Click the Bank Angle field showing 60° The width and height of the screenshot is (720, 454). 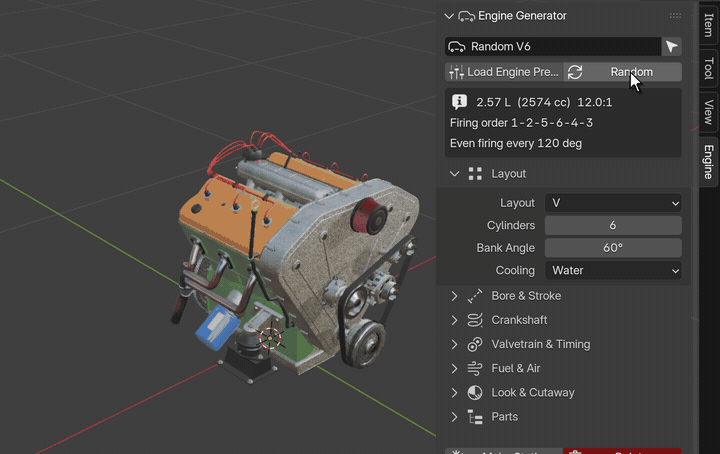613,248
